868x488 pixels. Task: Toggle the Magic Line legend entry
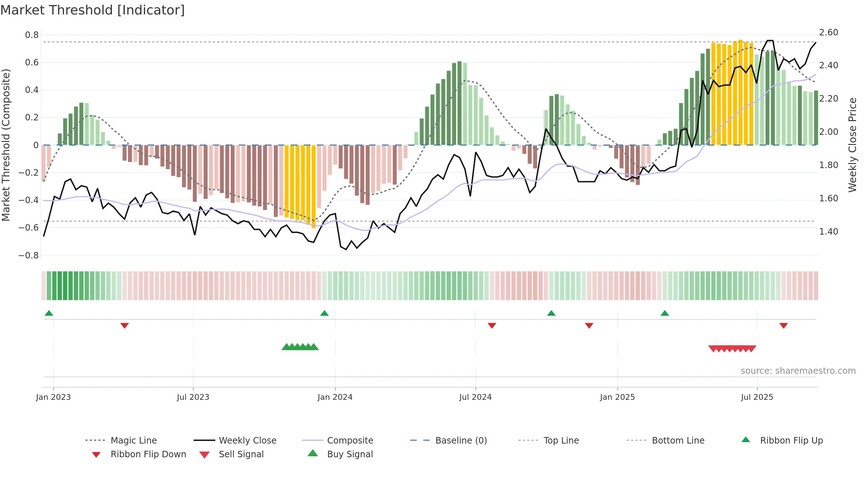[121, 440]
